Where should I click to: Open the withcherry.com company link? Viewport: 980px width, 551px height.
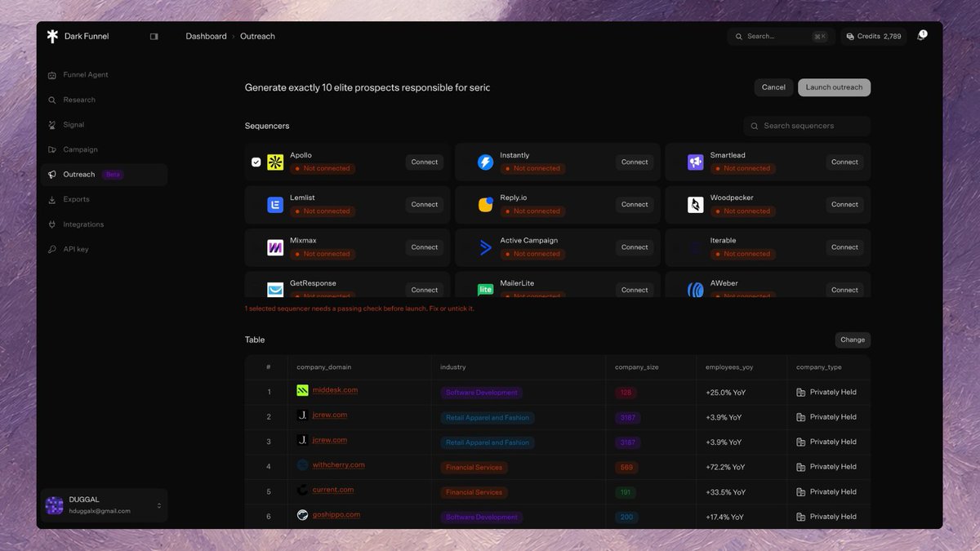[x=338, y=465]
